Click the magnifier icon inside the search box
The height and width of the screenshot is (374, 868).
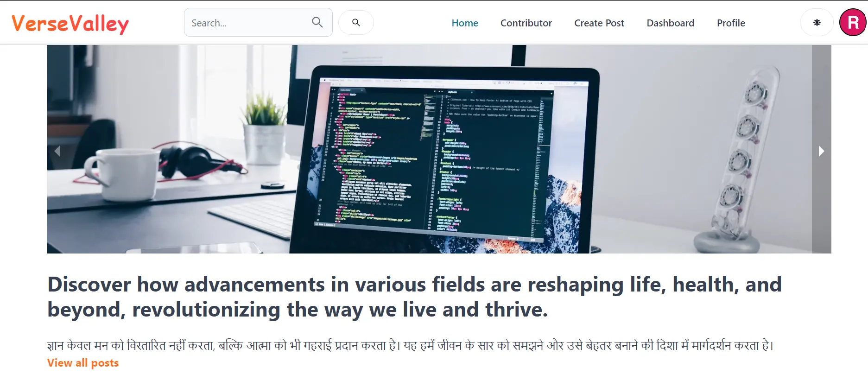(x=317, y=22)
